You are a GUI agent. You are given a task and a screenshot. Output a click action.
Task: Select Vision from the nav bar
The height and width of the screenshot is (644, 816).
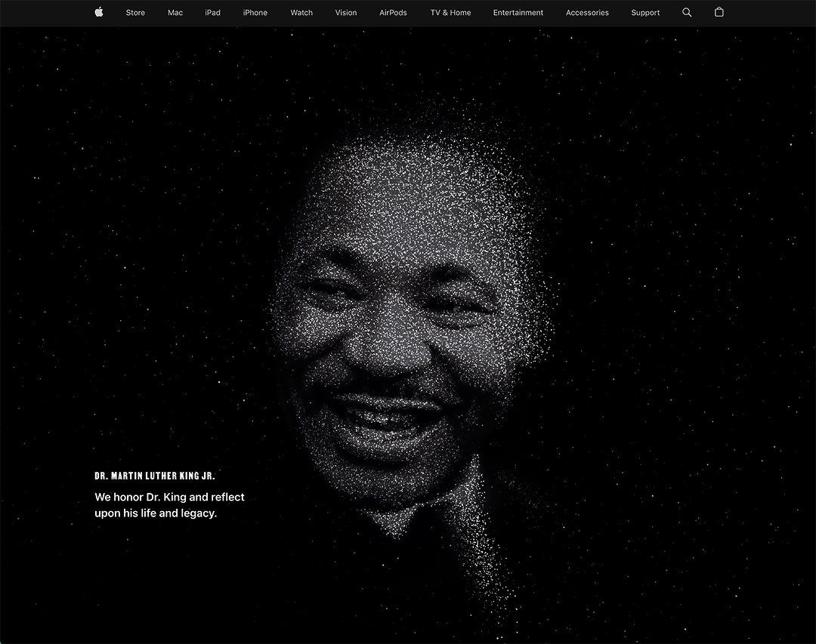pos(346,13)
